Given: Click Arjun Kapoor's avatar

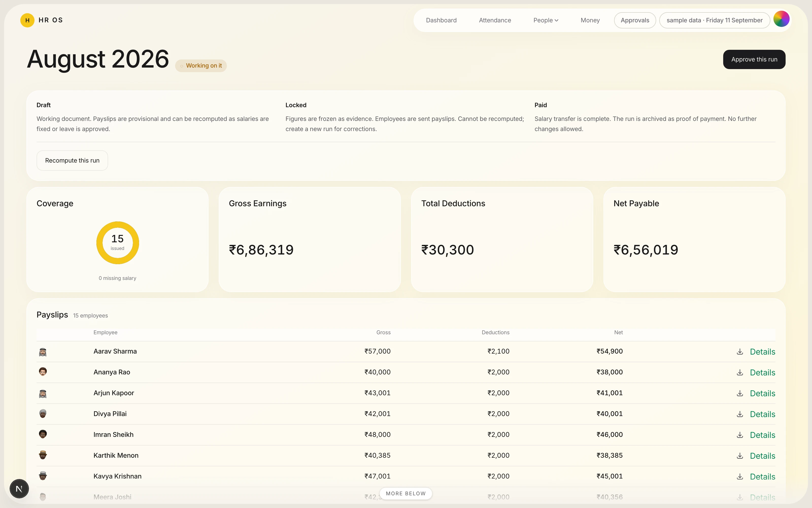Looking at the screenshot, I should [x=43, y=393].
